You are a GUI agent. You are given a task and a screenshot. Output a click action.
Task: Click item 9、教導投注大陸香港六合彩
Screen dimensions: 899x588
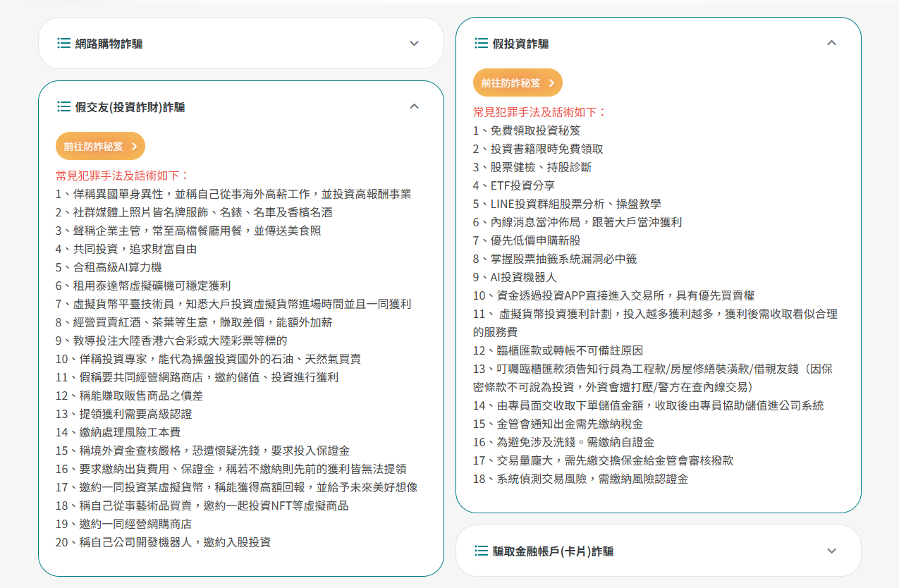coord(171,341)
